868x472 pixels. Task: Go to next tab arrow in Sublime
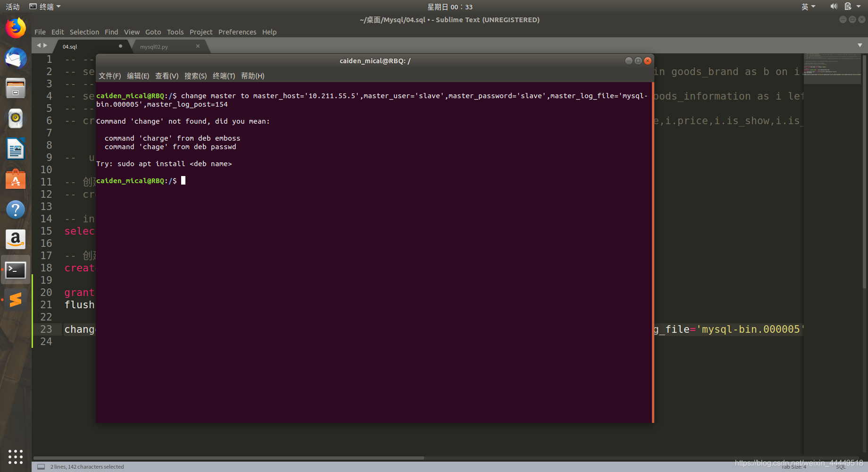[x=45, y=45]
